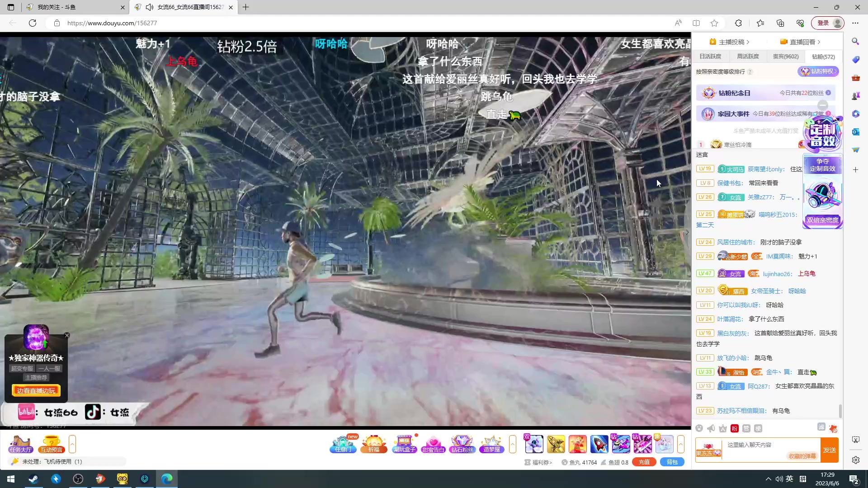Open Edge sidebar games chess icon
Screen dimensions: 868x488
[855, 96]
